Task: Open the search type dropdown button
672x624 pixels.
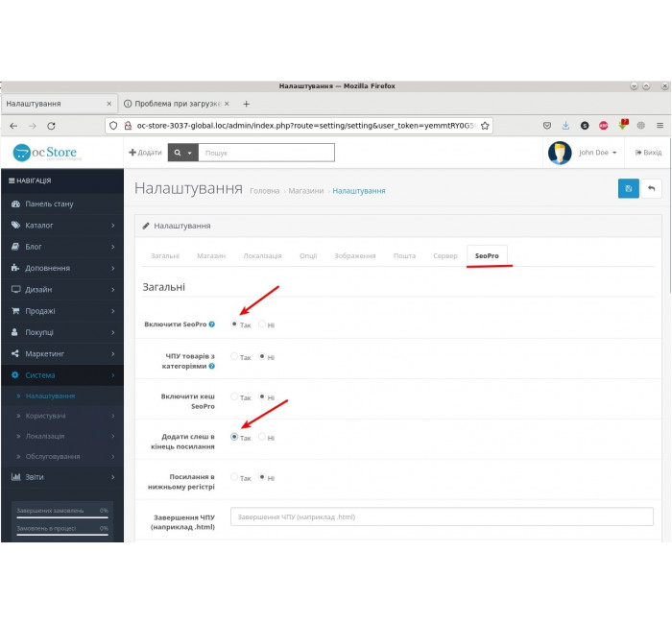Action: coord(183,153)
